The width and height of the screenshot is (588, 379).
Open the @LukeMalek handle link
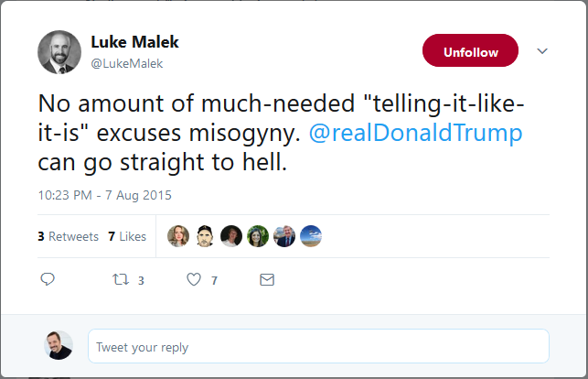pos(127,63)
